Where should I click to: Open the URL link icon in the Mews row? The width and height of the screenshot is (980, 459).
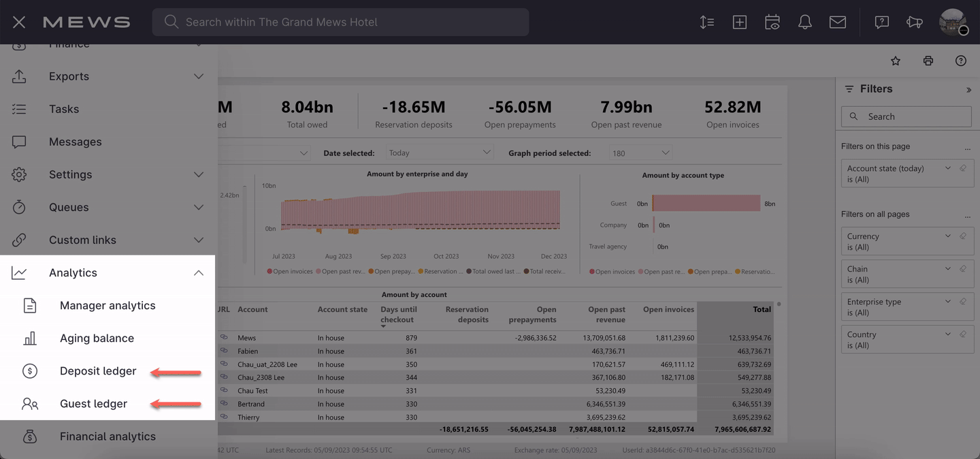[223, 338]
